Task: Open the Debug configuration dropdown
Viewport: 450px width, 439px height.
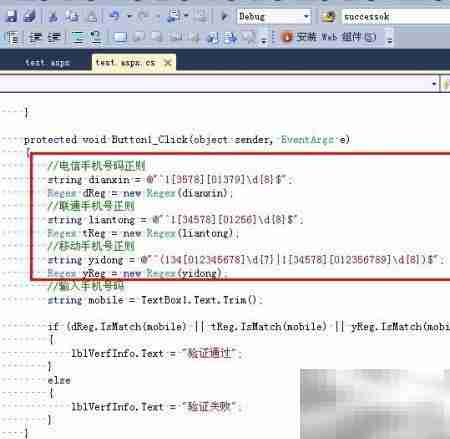Action: click(x=306, y=16)
